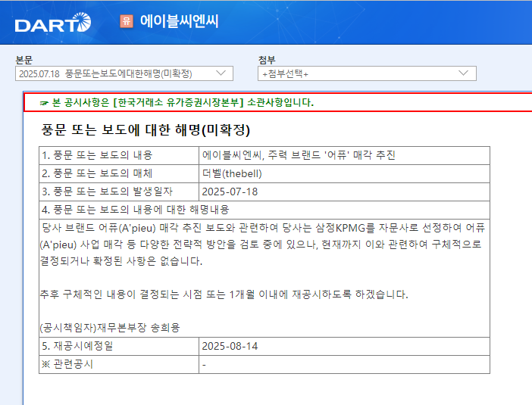
Task: Click the 첨부 dropdown chevron arrow
Action: click(464, 73)
